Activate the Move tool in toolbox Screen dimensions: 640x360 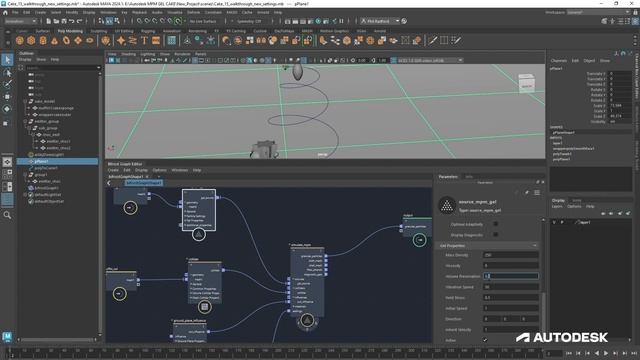click(7, 97)
